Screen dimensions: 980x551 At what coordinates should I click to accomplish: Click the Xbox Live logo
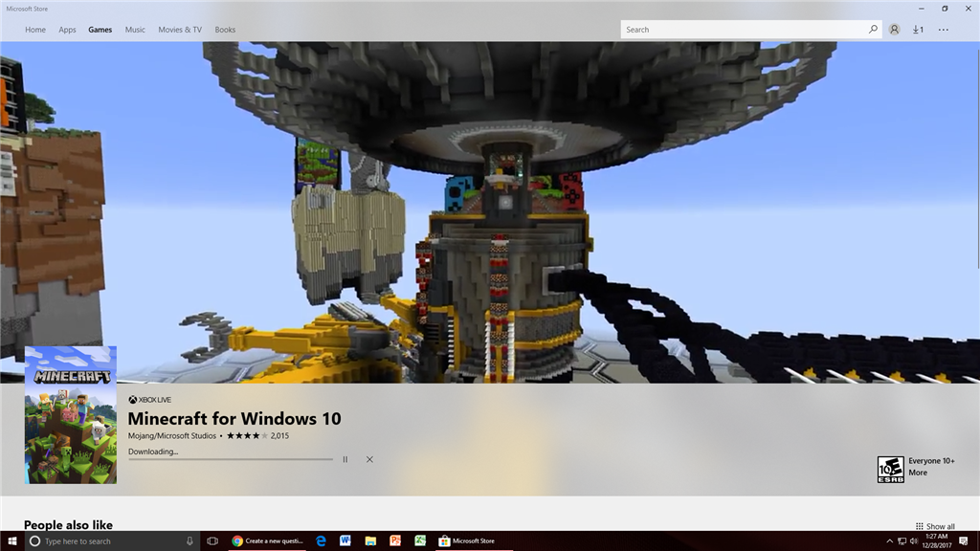point(149,400)
